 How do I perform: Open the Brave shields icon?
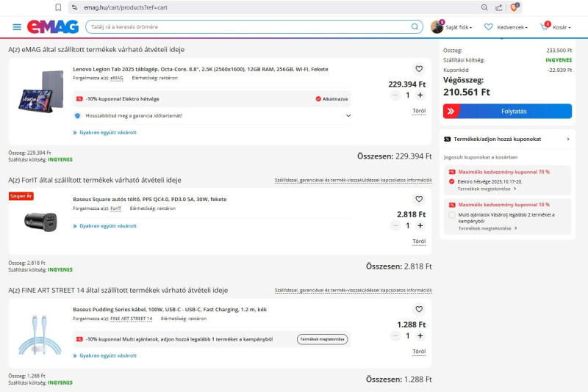point(514,7)
